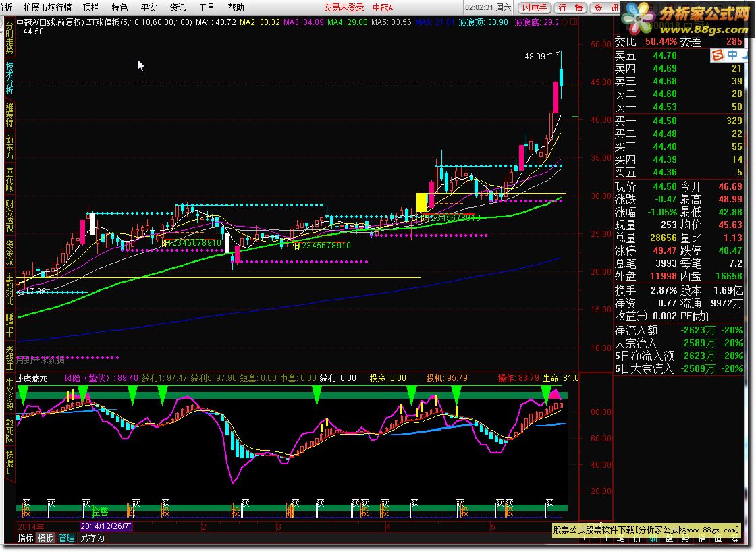The image size is (756, 552).
Task: Click the 2014年 label on the time axis
Action: [31, 526]
